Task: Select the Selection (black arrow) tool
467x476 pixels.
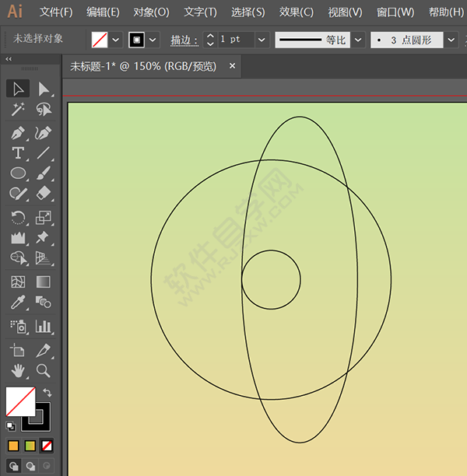Action: pyautogui.click(x=18, y=89)
